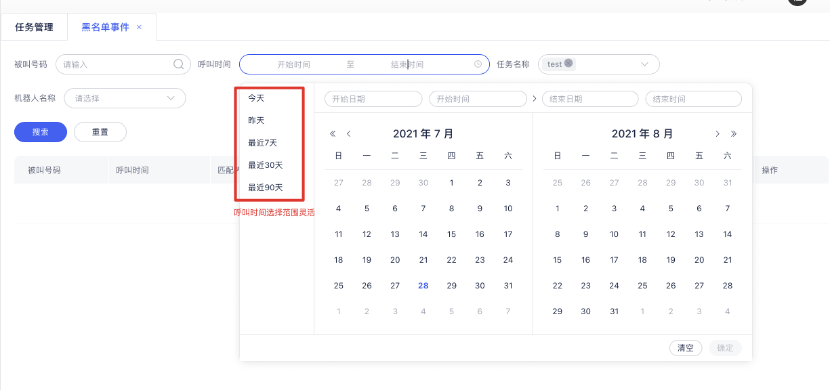
Task: Click the 结束时间 field in the 呼叫时间 range
Action: [x=407, y=65]
